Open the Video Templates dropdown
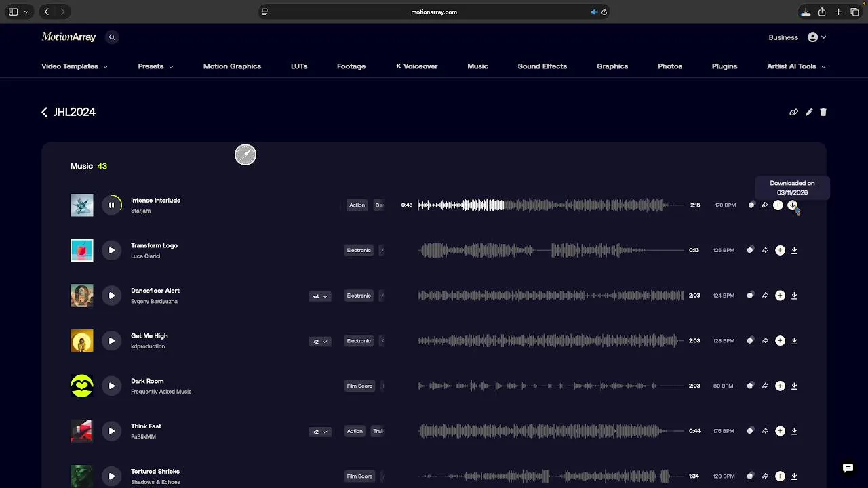 point(75,66)
